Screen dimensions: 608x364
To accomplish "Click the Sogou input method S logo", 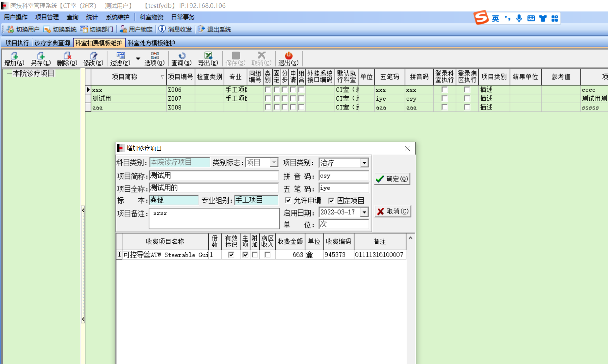I will click(x=481, y=18).
